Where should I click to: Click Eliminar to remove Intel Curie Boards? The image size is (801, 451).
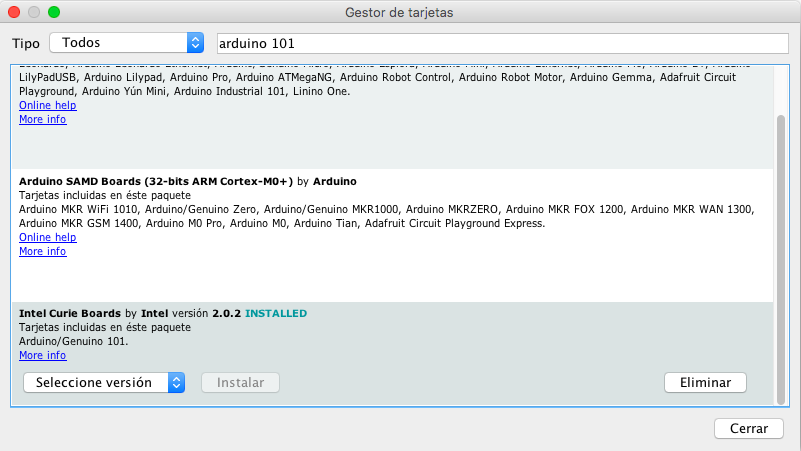pyautogui.click(x=705, y=383)
